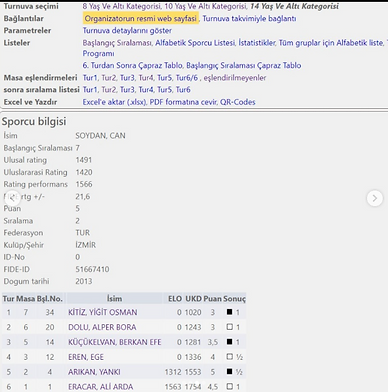The width and height of the screenshot is (388, 392).
Task: Click the Sonuç column header
Action: (x=234, y=299)
